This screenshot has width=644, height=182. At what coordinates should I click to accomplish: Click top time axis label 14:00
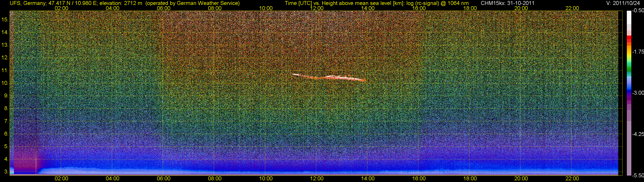368,8
